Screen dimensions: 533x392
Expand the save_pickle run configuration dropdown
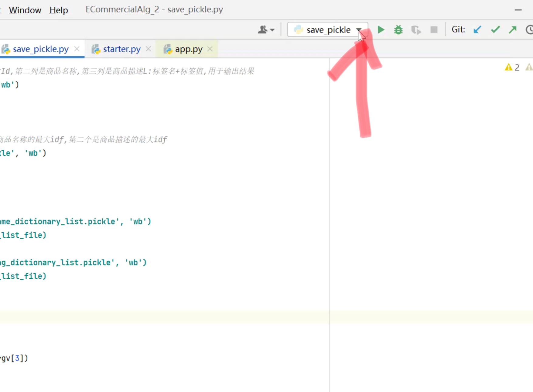point(359,30)
